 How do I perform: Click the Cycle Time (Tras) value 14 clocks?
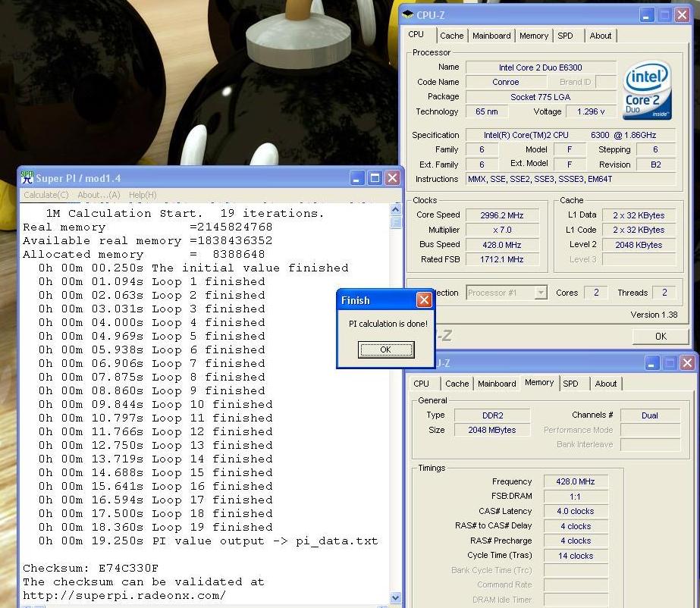pos(576,556)
